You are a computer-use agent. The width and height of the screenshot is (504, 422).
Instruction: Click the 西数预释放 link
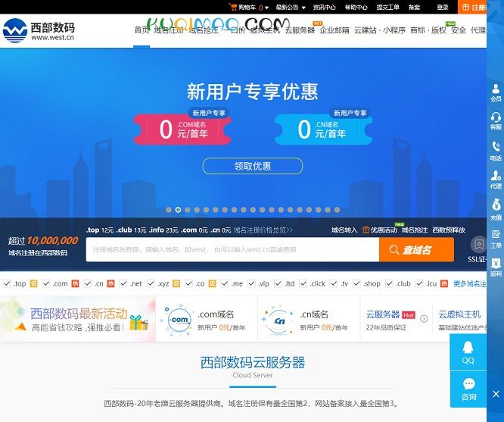(449, 230)
